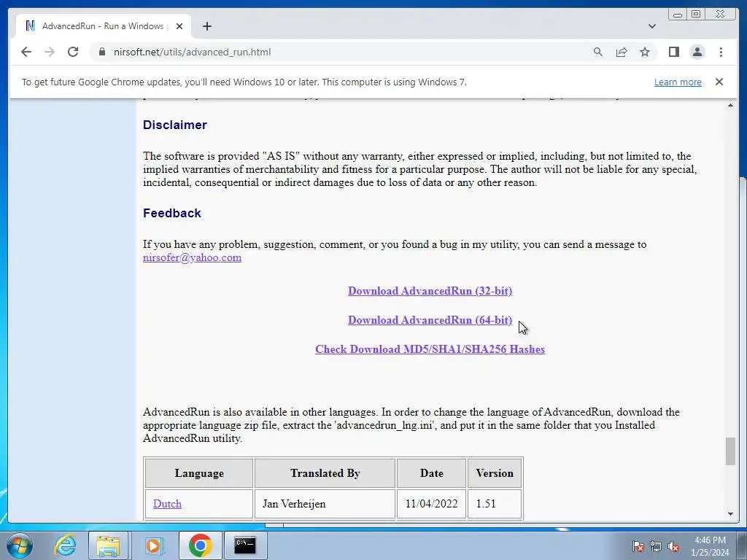Switch to Chrome taskbar button
The image size is (747, 560).
(x=200, y=545)
